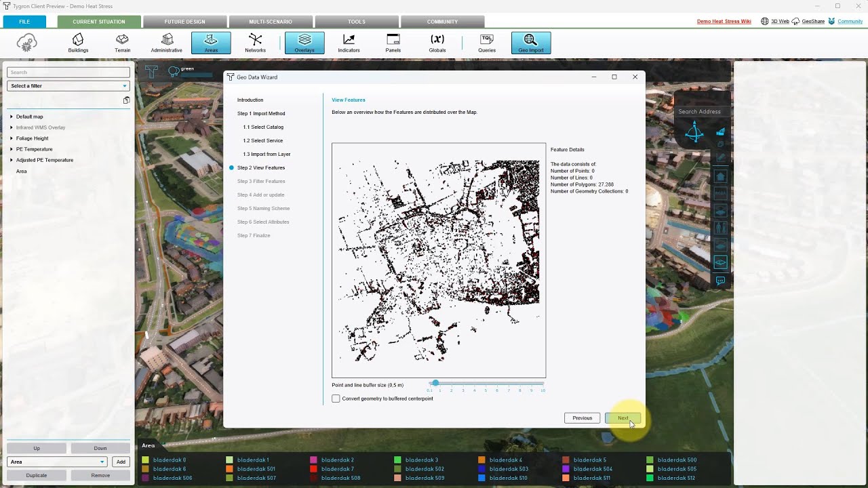Click the camera icon in map toolbar
868x488 pixels.
[721, 131]
